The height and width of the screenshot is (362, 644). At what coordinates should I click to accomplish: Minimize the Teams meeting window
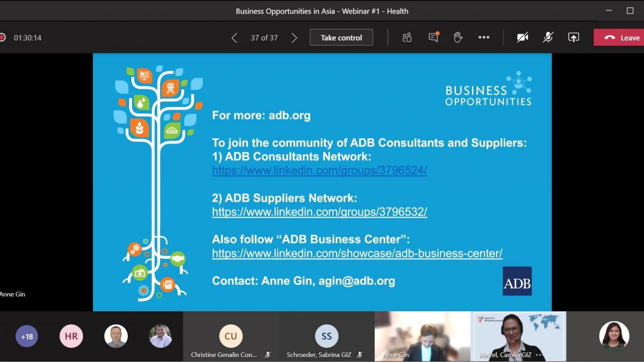tap(609, 11)
